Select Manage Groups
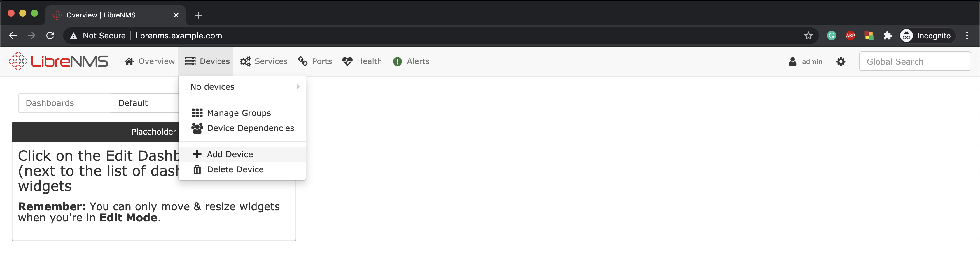Image resolution: width=980 pixels, height=267 pixels. coord(239,113)
